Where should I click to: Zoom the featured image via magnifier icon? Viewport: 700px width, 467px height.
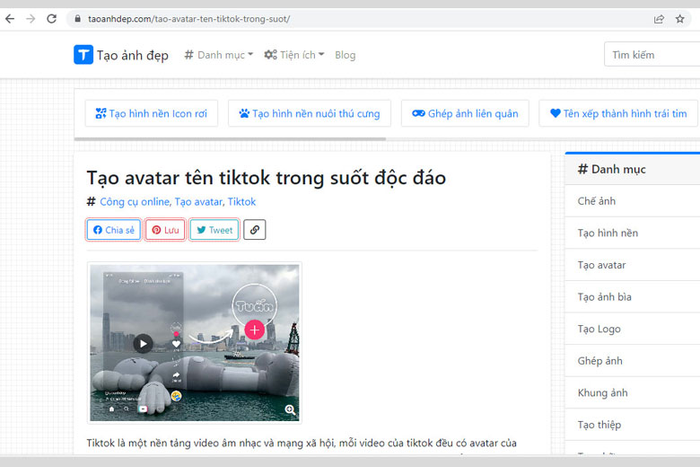[290, 409]
